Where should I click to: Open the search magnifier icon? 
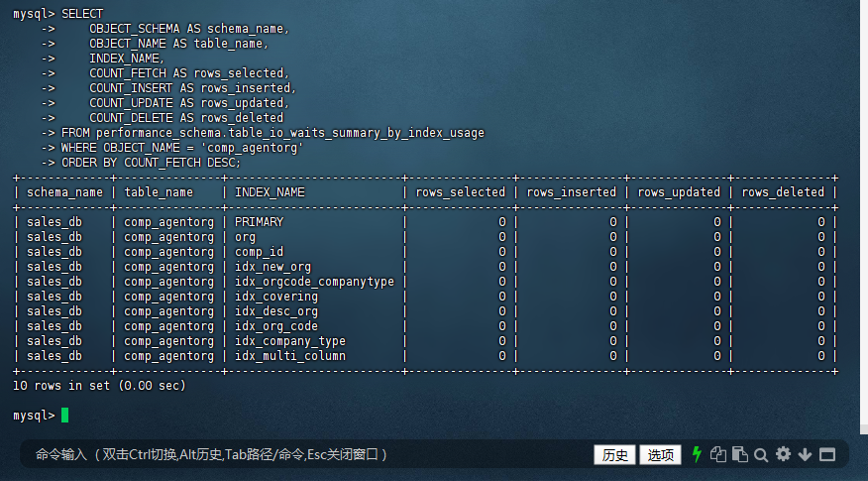761,455
